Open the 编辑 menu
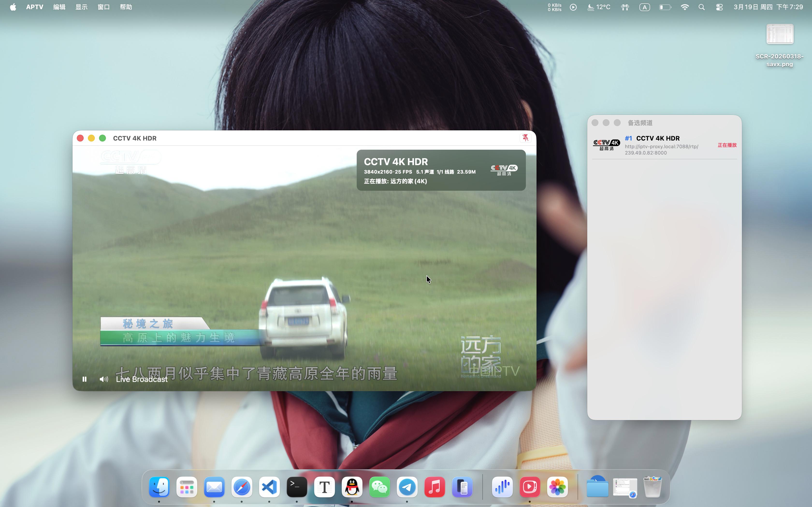The image size is (812, 507). (x=59, y=7)
